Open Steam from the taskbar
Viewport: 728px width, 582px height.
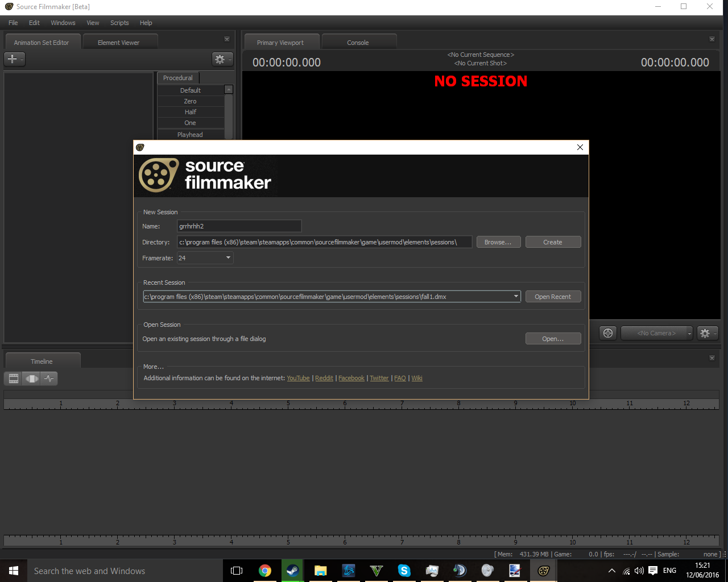point(293,571)
